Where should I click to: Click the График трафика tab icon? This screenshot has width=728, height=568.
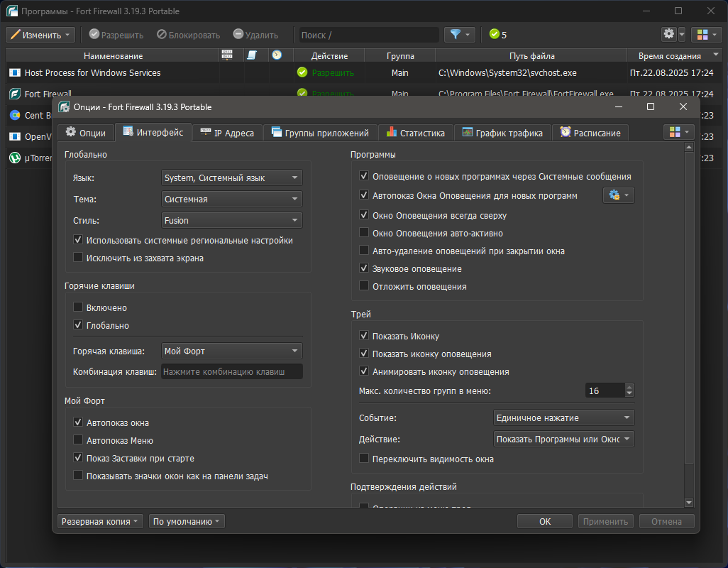coord(468,132)
